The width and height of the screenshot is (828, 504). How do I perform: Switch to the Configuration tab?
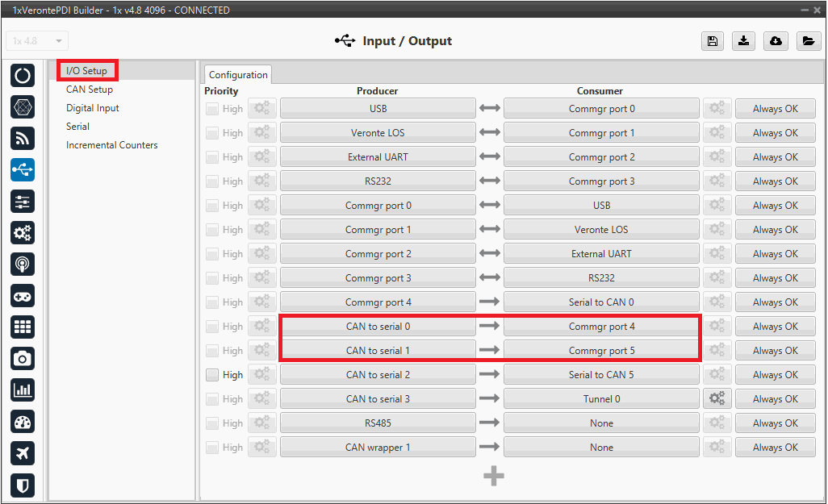coord(238,75)
